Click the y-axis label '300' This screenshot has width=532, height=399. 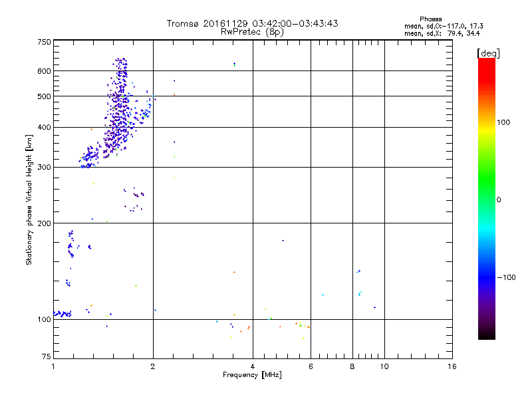point(44,168)
